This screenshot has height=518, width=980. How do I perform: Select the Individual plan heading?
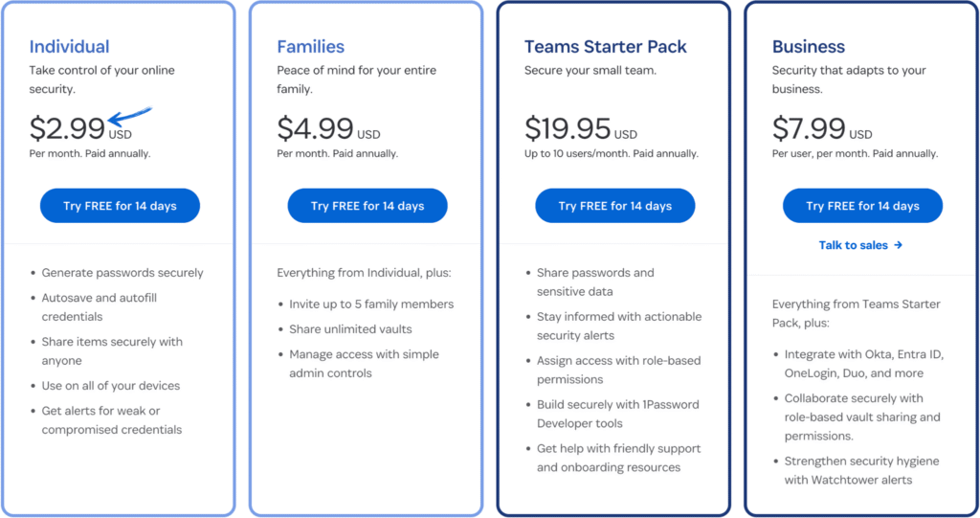tap(69, 46)
